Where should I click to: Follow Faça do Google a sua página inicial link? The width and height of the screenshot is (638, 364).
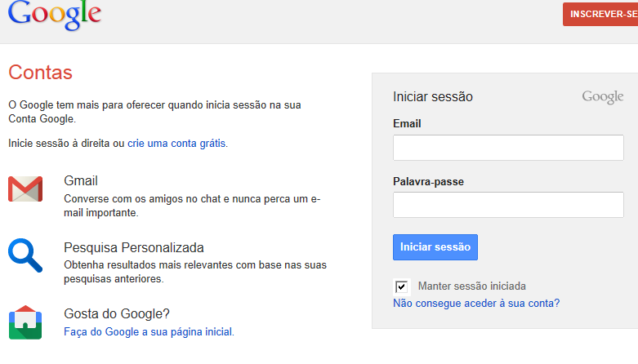click(149, 332)
